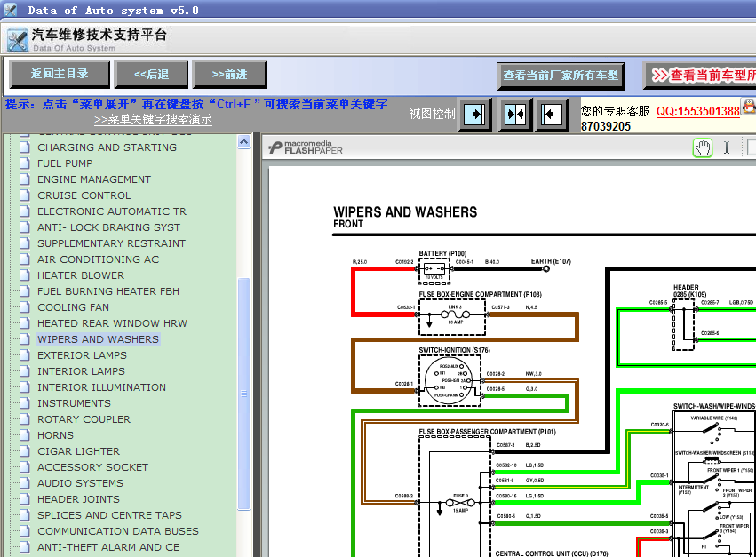Click the view control left-arrow icon
The width and height of the screenshot is (756, 557).
coord(552,115)
